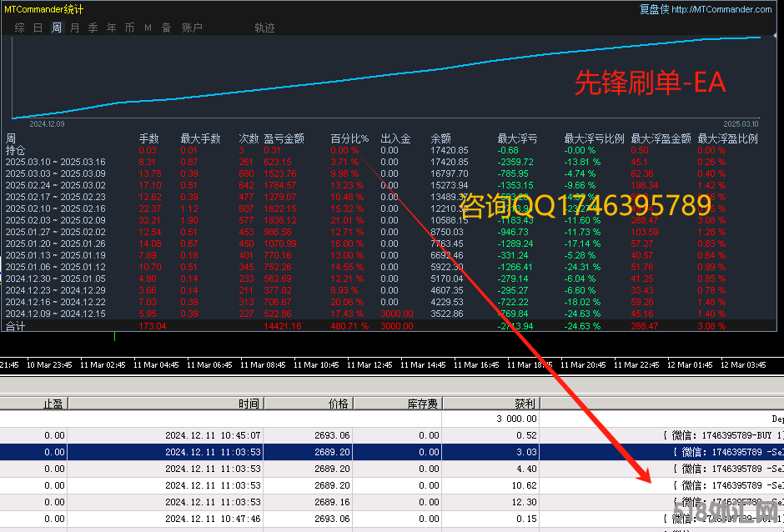This screenshot has height=532, width=784.
Task: Open the 币 currency tab
Action: point(129,28)
